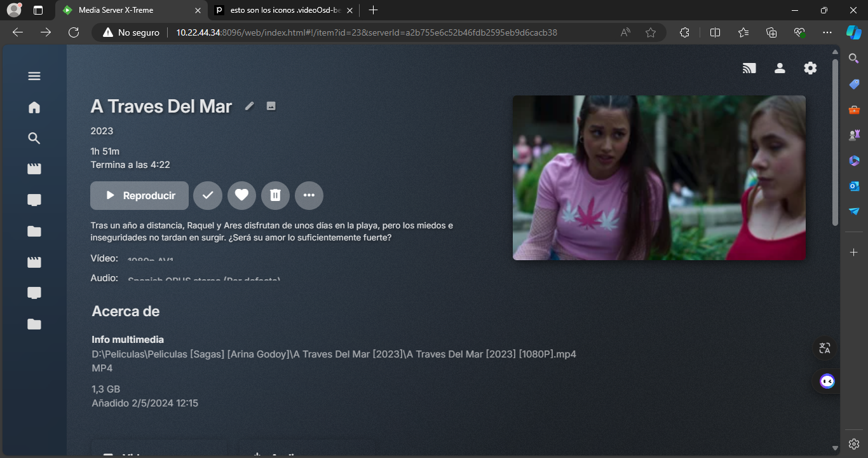Click the 'MP4' container text
Screen dimensions: 868x458
click(102, 368)
